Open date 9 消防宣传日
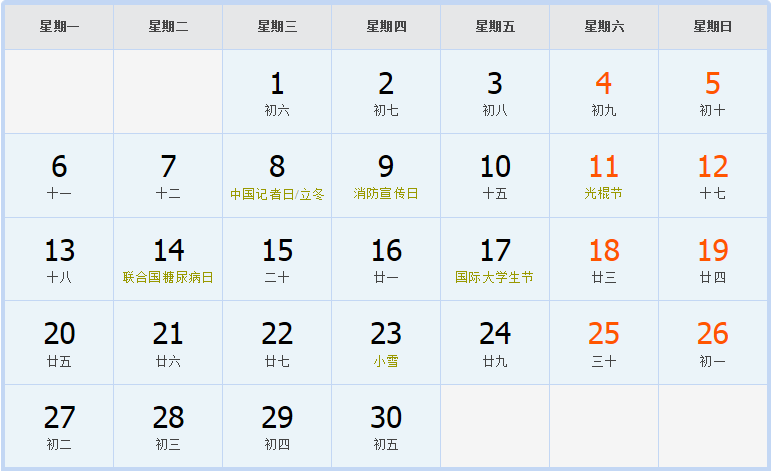Viewport: 772px width, 472px height. pyautogui.click(x=386, y=176)
